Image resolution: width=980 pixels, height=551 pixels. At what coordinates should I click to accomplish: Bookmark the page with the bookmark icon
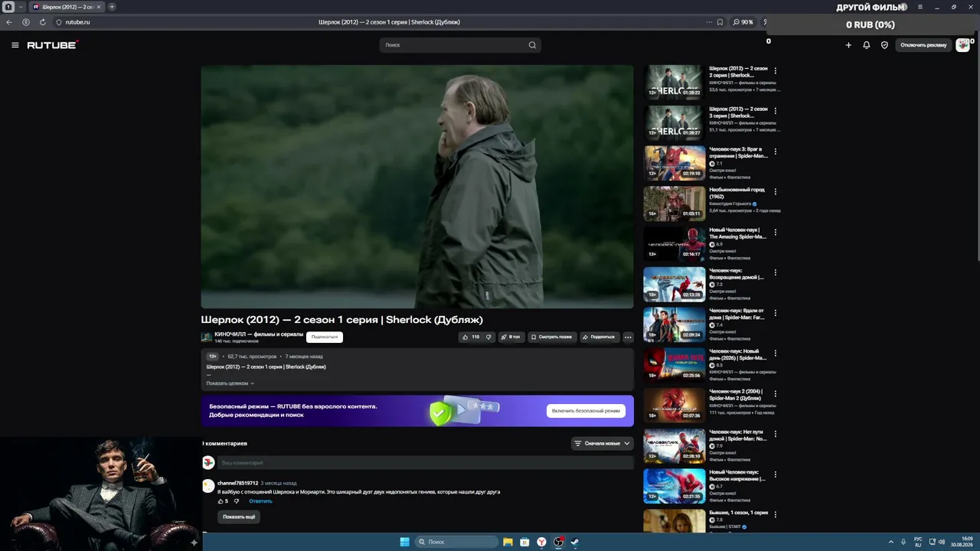720,22
